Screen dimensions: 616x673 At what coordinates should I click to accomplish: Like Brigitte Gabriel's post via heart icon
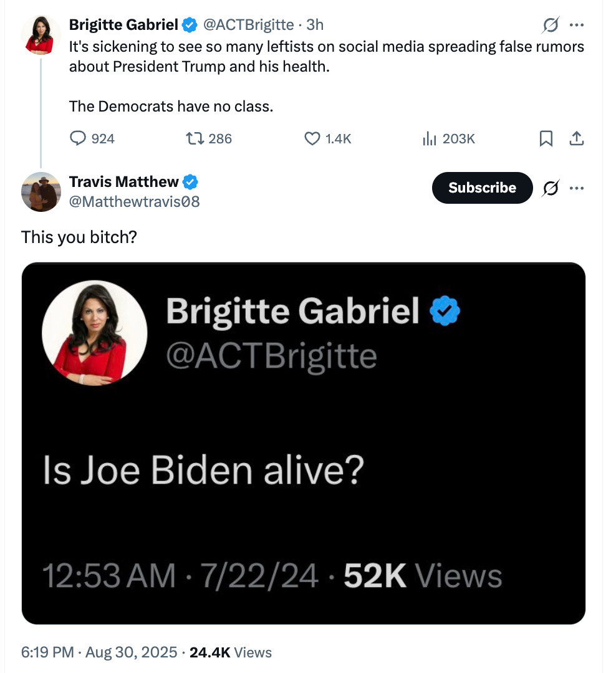point(312,138)
